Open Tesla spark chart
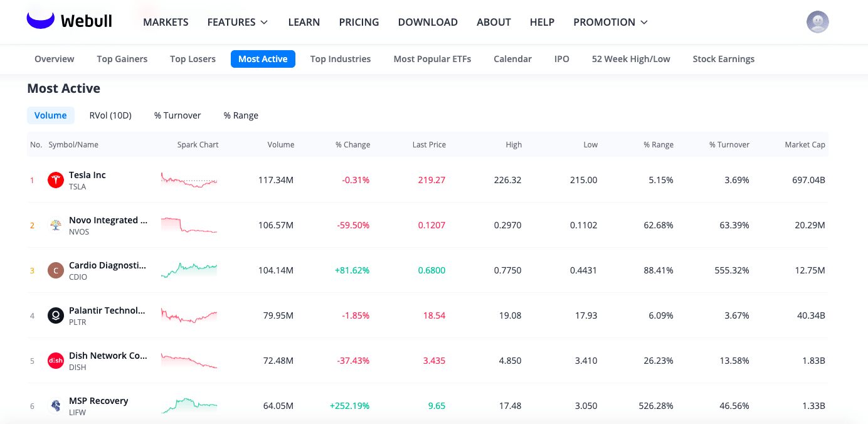This screenshot has height=424, width=868. coord(189,180)
